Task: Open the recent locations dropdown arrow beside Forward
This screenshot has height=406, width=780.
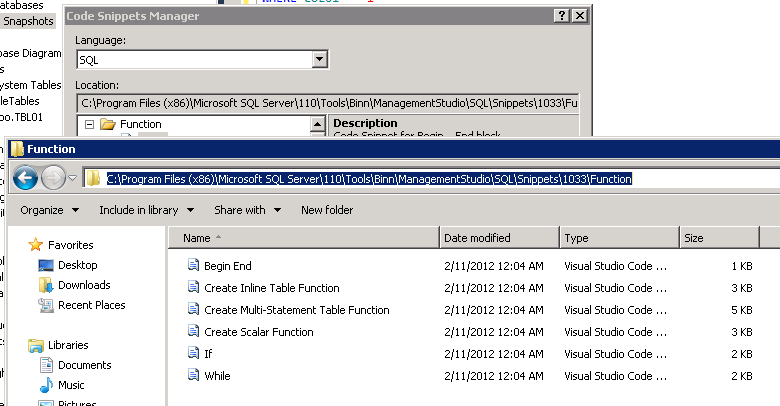Action: point(73,178)
